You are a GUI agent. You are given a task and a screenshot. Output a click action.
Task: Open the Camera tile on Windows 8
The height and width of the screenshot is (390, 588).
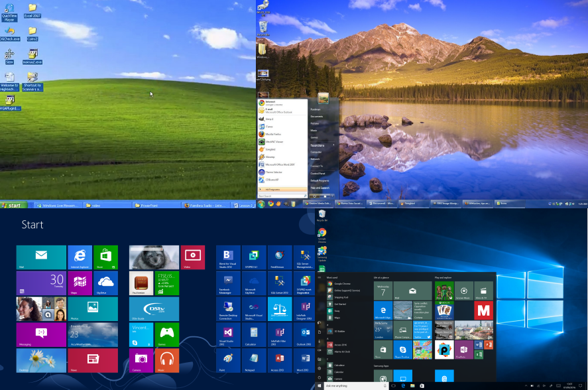(141, 360)
